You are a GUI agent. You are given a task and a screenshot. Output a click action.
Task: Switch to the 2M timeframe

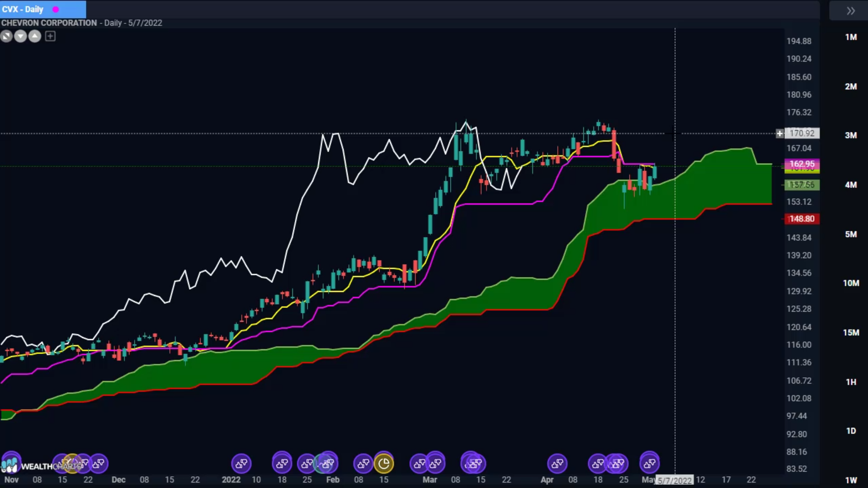pyautogui.click(x=851, y=86)
